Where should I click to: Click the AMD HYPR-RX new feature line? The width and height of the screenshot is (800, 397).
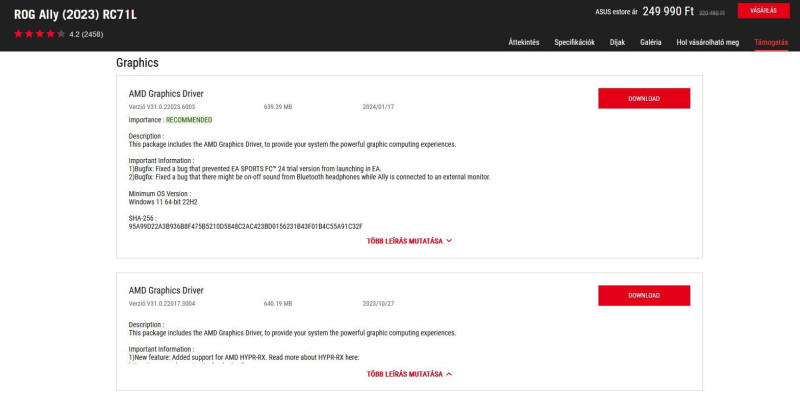[244, 357]
